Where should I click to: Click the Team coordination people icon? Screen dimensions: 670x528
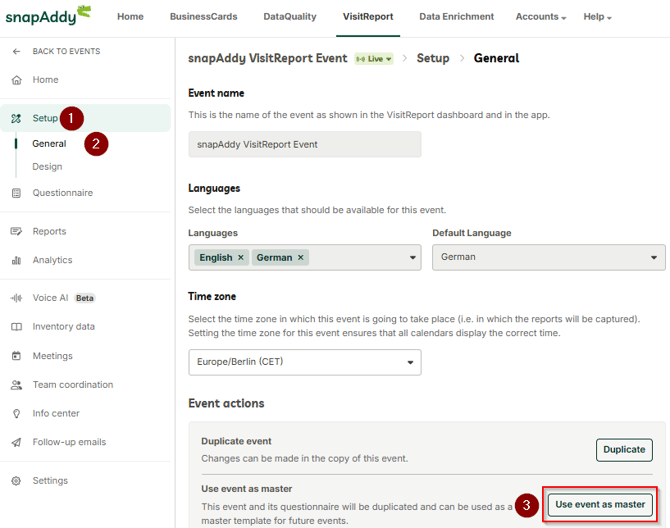pyautogui.click(x=16, y=385)
